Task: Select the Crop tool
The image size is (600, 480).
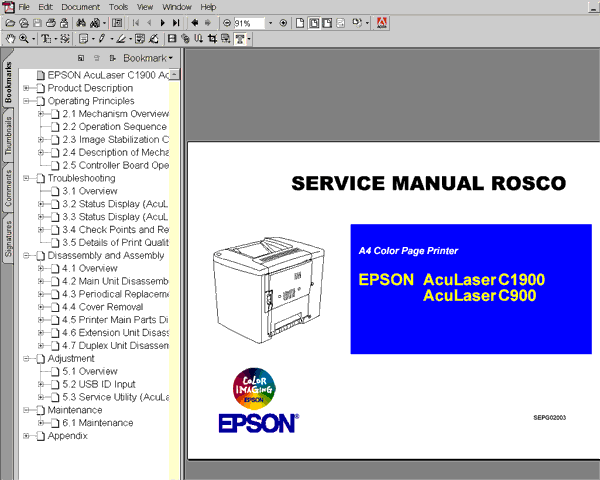Action: coord(212,39)
